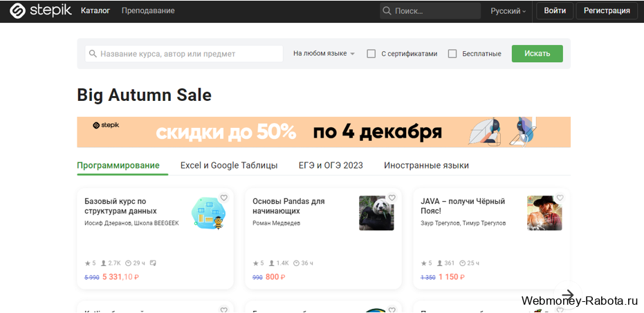Click the header Поиск search field
644x313 pixels.
(430, 10)
